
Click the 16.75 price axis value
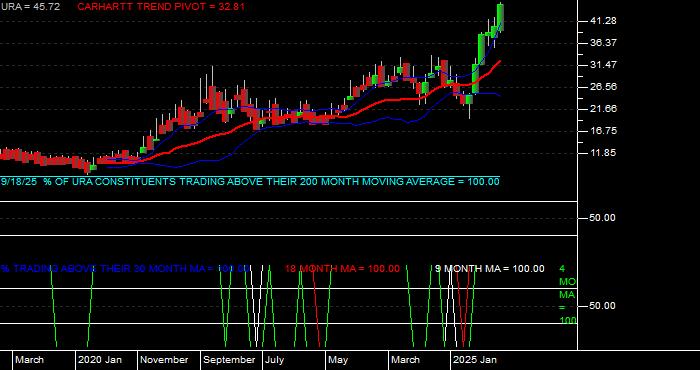pyautogui.click(x=603, y=131)
